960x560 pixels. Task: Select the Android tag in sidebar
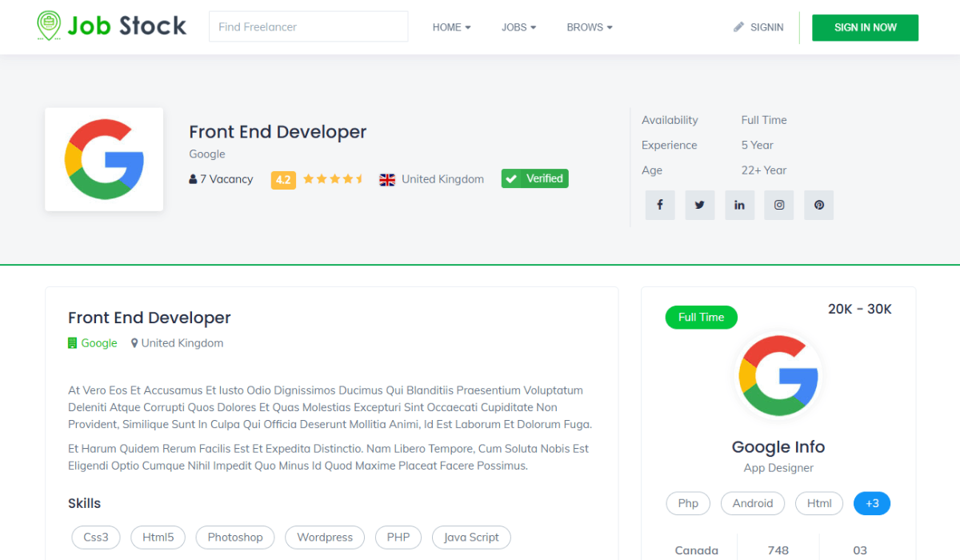coord(753,503)
